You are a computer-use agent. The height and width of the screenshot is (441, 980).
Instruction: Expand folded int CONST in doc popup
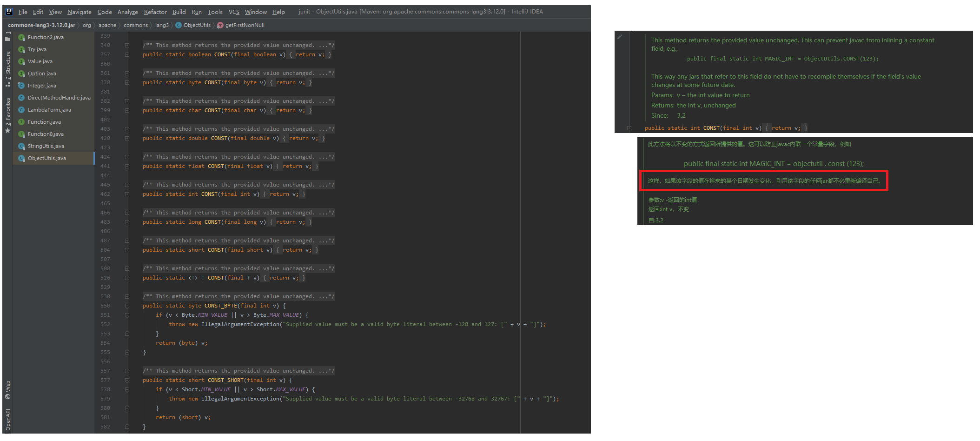click(629, 128)
